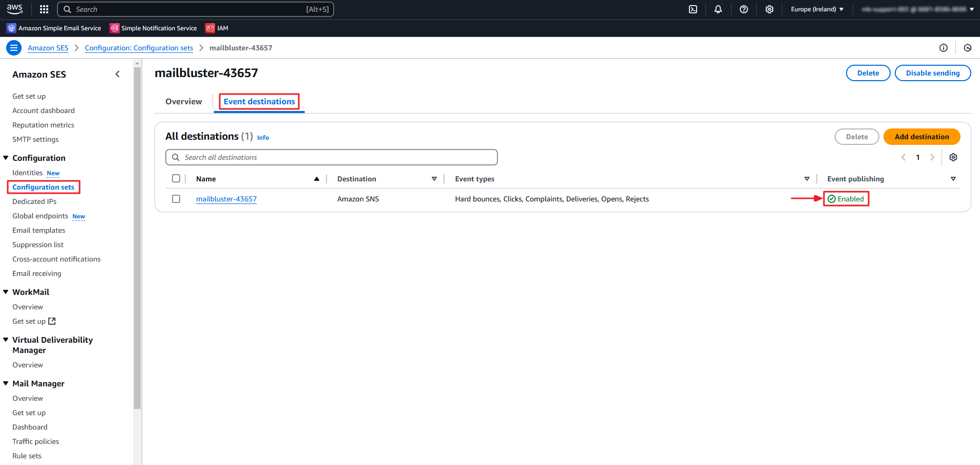Click the help question mark icon
The height and width of the screenshot is (465, 980).
pos(744,9)
